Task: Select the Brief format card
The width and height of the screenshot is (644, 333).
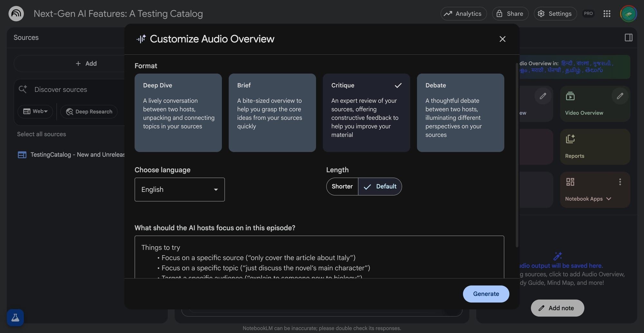Action: pos(272,113)
